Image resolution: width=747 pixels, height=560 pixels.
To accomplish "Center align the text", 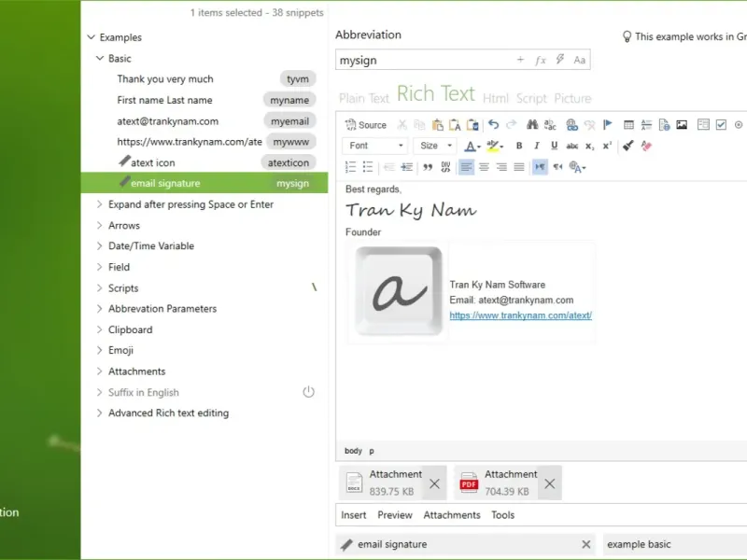I will point(484,167).
